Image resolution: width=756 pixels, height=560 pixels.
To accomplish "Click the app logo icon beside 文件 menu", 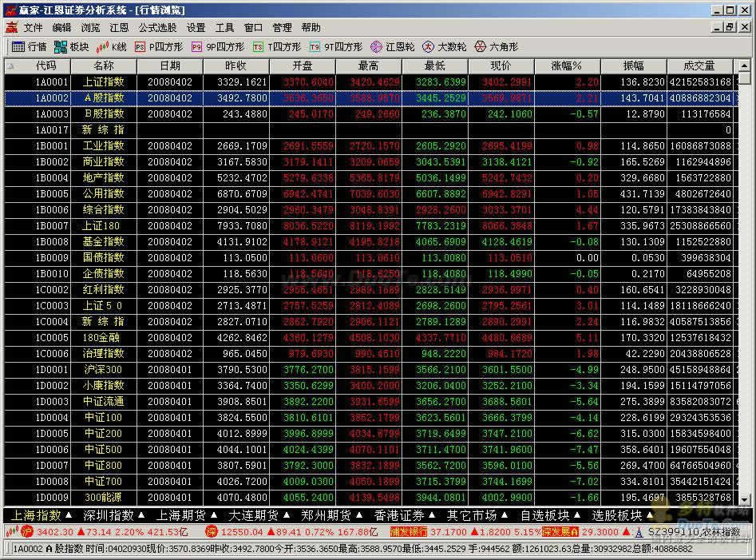I will pyautogui.click(x=11, y=27).
